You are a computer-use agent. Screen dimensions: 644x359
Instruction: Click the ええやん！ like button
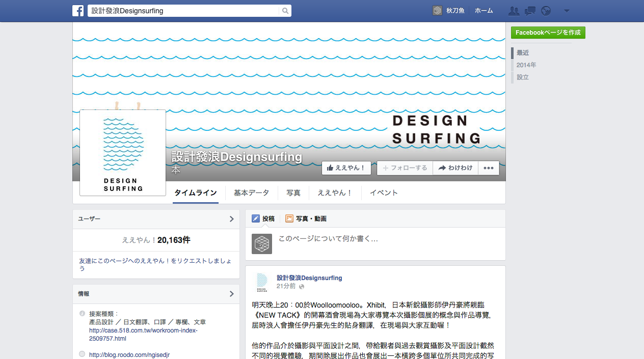pyautogui.click(x=346, y=168)
